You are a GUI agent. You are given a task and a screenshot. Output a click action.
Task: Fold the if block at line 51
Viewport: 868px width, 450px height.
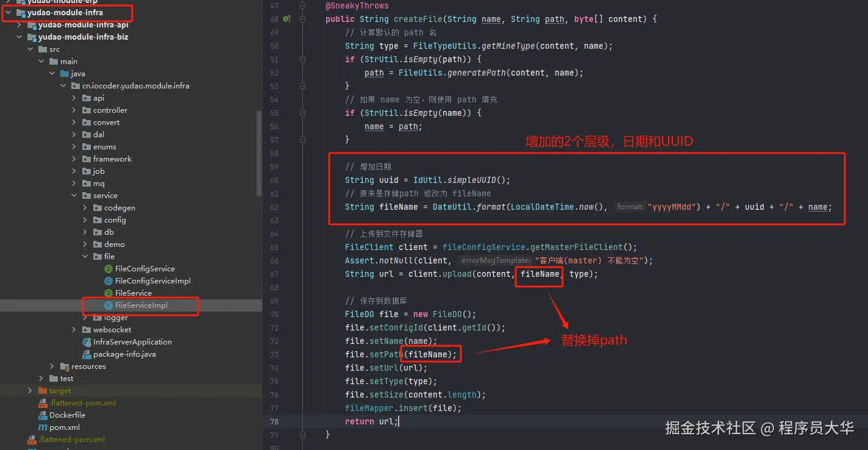(x=302, y=59)
